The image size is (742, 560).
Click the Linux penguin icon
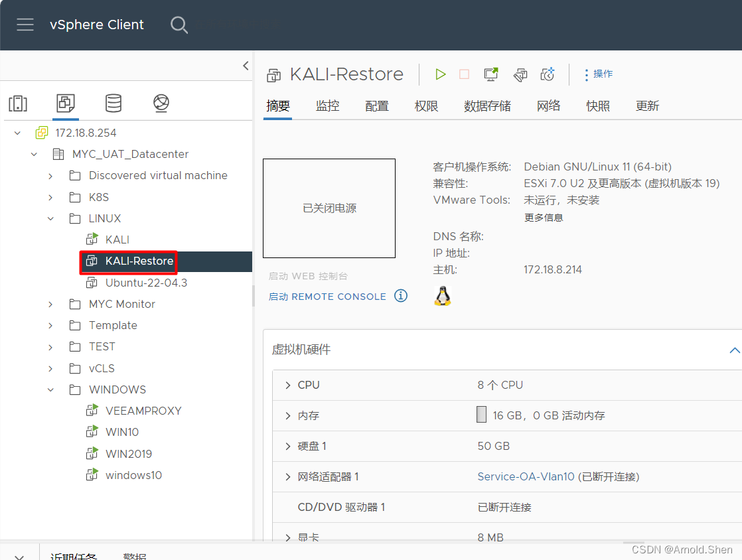(443, 296)
